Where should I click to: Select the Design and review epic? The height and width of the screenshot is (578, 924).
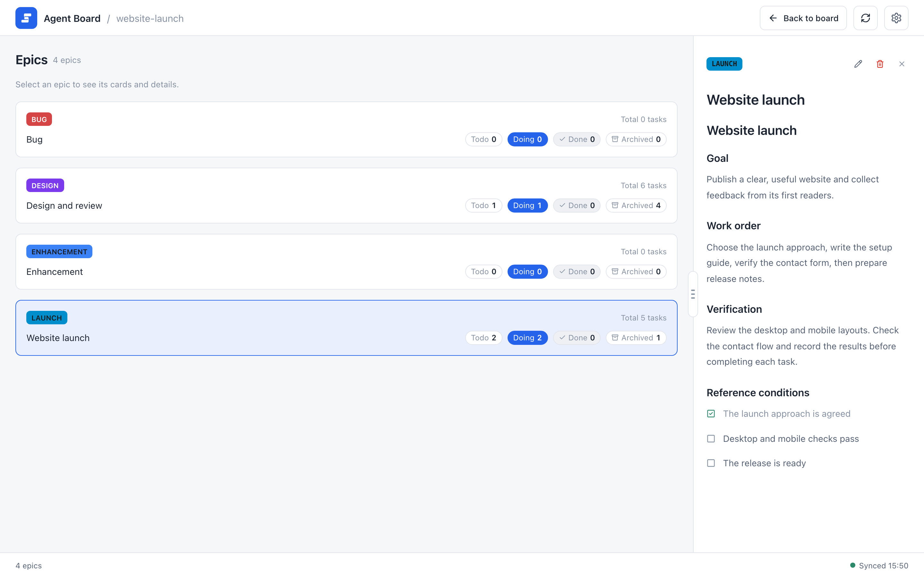point(346,195)
